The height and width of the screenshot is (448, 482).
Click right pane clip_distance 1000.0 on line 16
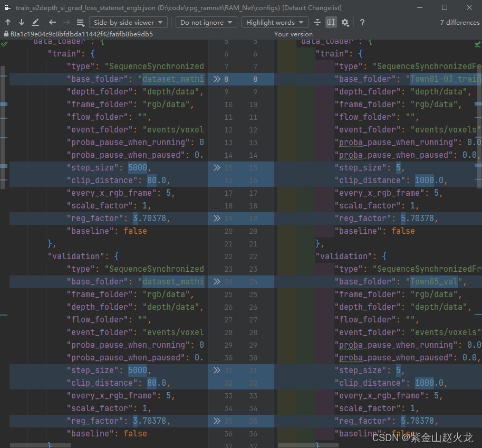coord(429,180)
